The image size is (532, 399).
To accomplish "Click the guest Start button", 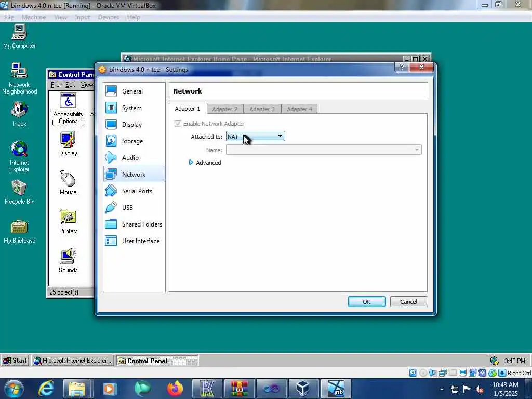I will pos(15,361).
